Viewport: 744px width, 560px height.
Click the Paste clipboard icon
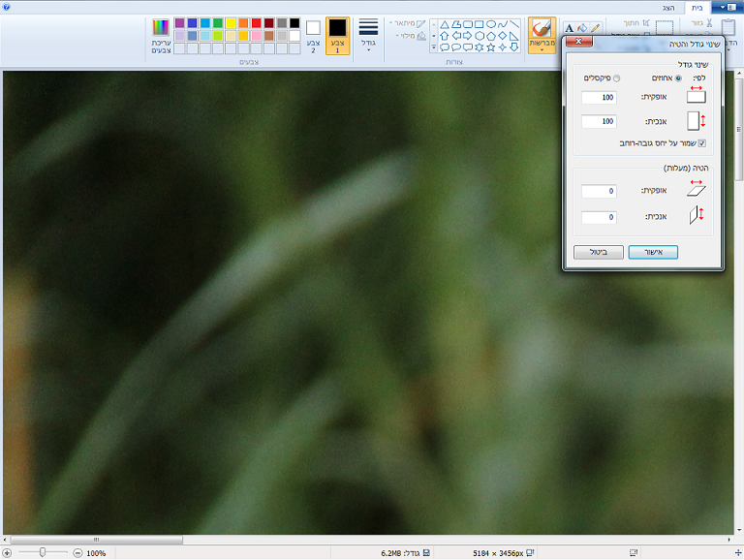coord(728,27)
